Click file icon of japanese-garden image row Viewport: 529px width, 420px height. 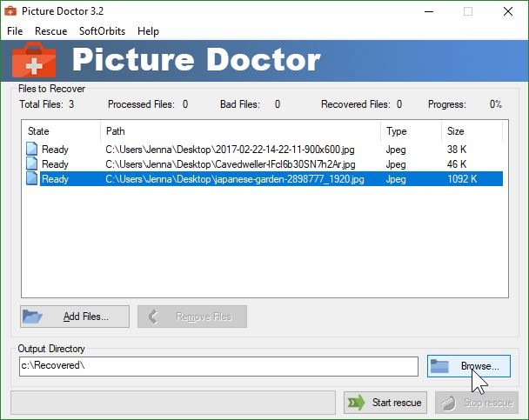point(32,179)
